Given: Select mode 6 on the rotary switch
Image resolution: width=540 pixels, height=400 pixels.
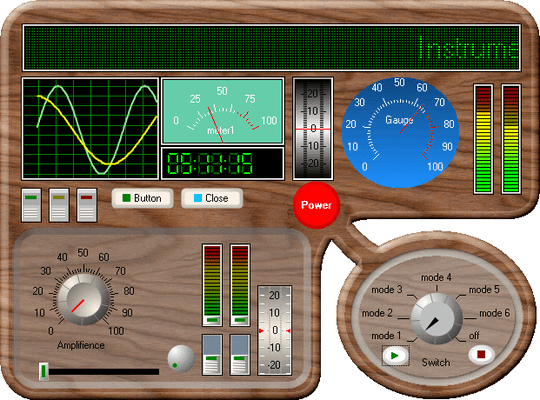Looking at the screenshot, I should click(495, 313).
